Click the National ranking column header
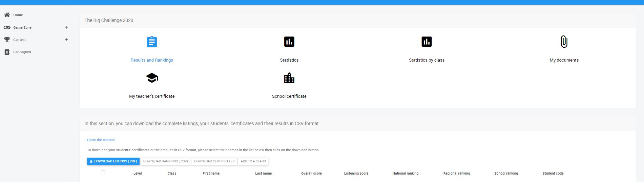 406,173
